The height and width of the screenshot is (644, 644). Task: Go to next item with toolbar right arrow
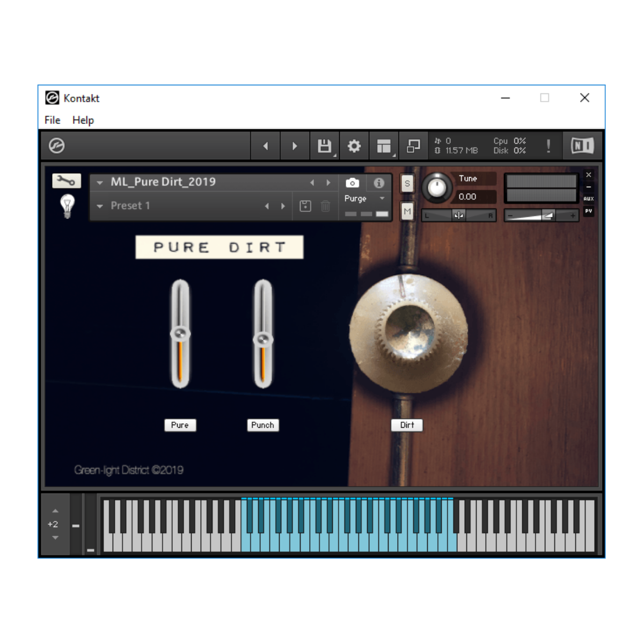(x=295, y=146)
